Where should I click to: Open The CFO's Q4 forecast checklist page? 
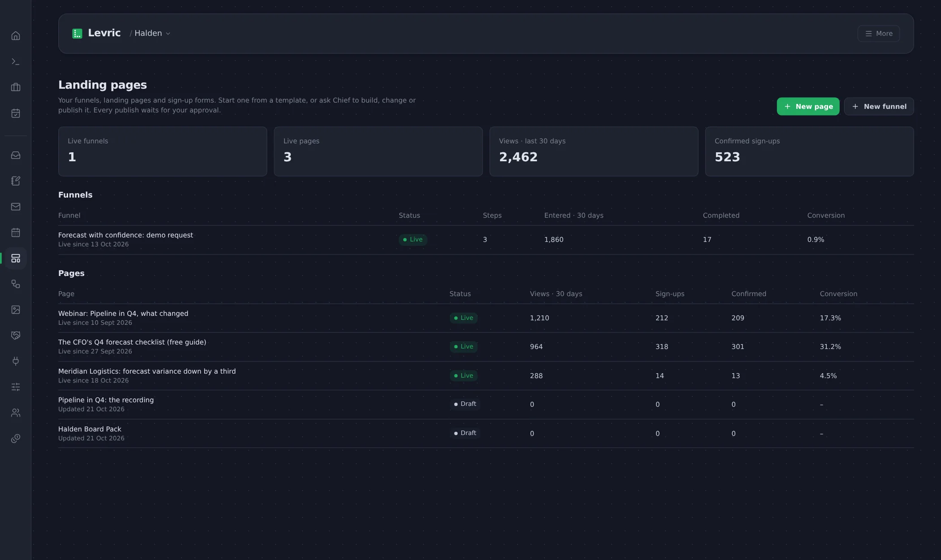[486, 347]
